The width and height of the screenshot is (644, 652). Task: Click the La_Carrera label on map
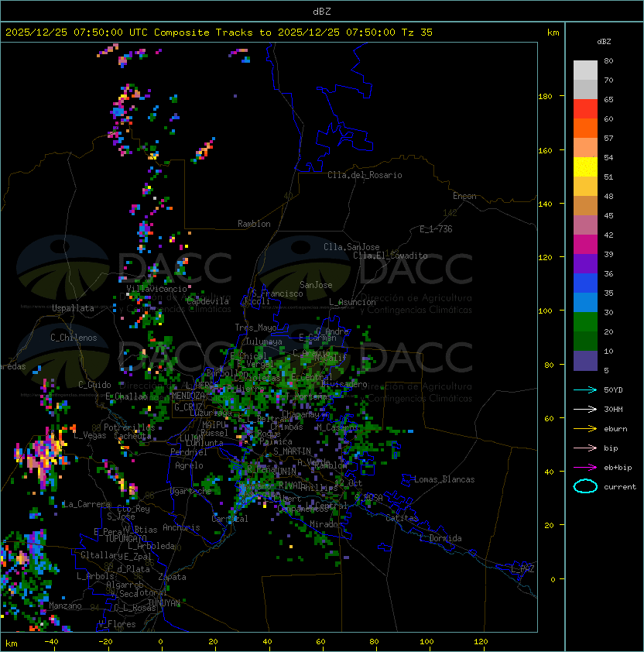click(87, 504)
